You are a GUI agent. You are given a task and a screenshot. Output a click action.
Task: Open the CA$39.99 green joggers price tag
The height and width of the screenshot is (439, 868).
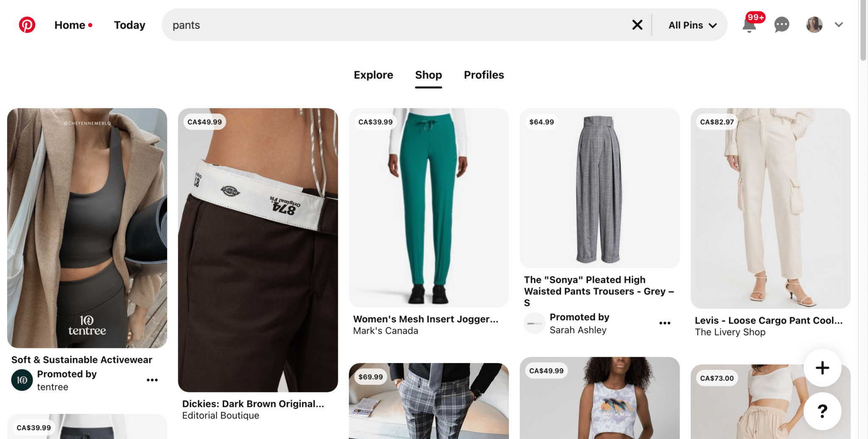point(375,122)
